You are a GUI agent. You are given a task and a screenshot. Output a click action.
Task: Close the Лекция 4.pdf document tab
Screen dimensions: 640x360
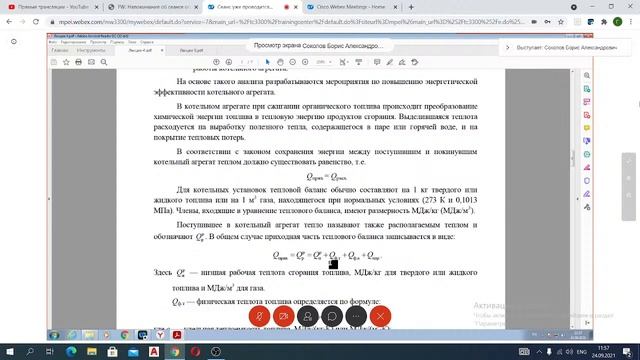162,50
